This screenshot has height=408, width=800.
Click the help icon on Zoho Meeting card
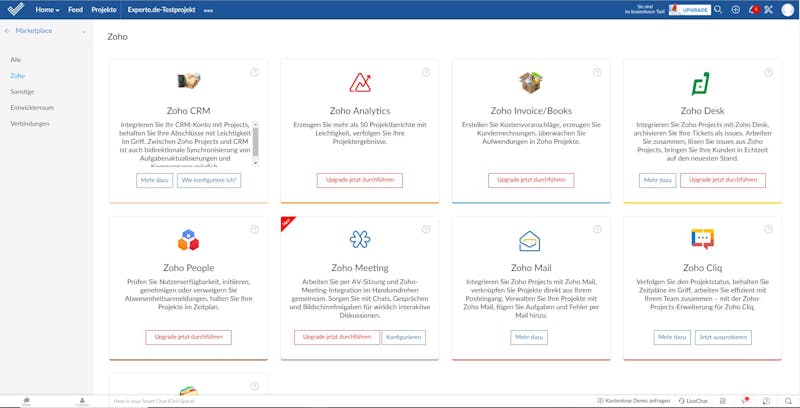coord(426,230)
